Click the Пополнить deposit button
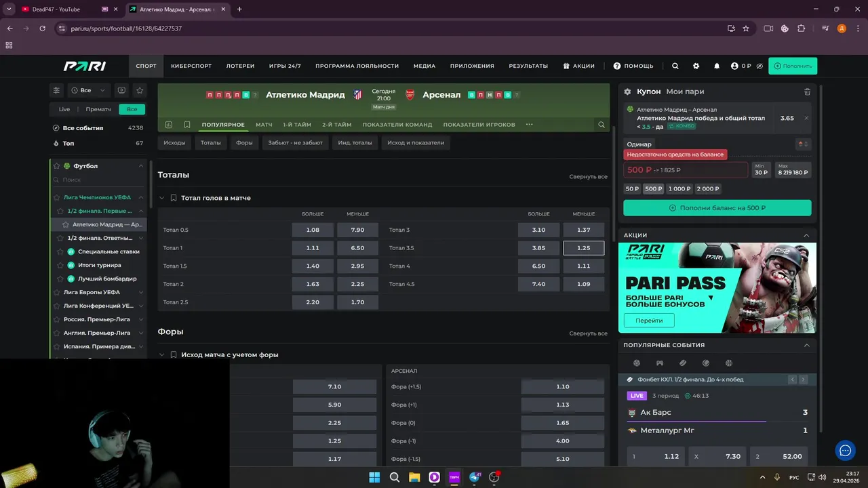This screenshot has width=868, height=488. [x=793, y=66]
